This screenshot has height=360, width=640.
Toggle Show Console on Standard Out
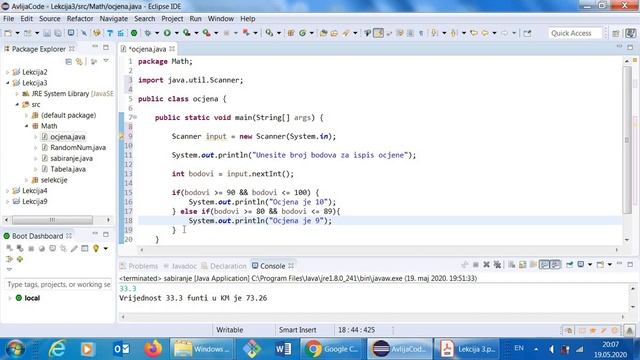(x=544, y=265)
